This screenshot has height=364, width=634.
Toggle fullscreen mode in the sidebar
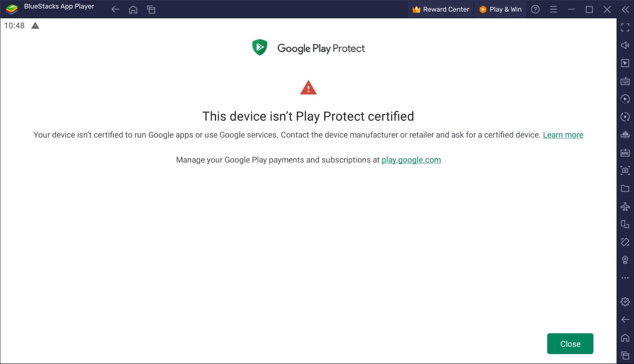tap(625, 27)
